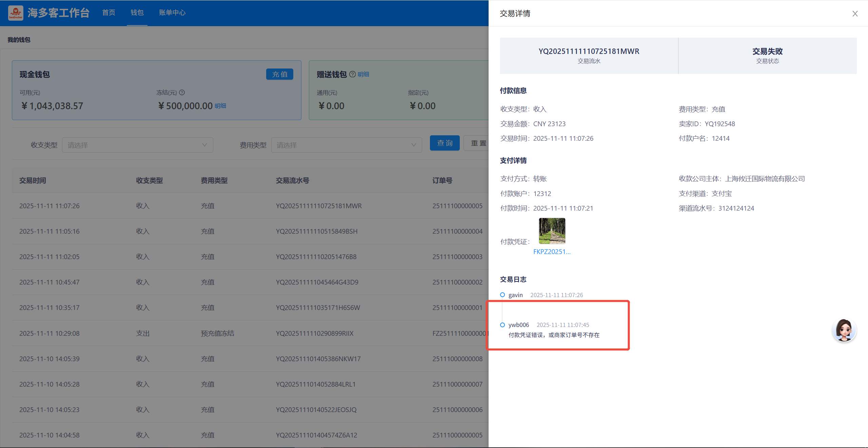
Task: Click the gavin log timeline marker
Action: tap(502, 295)
